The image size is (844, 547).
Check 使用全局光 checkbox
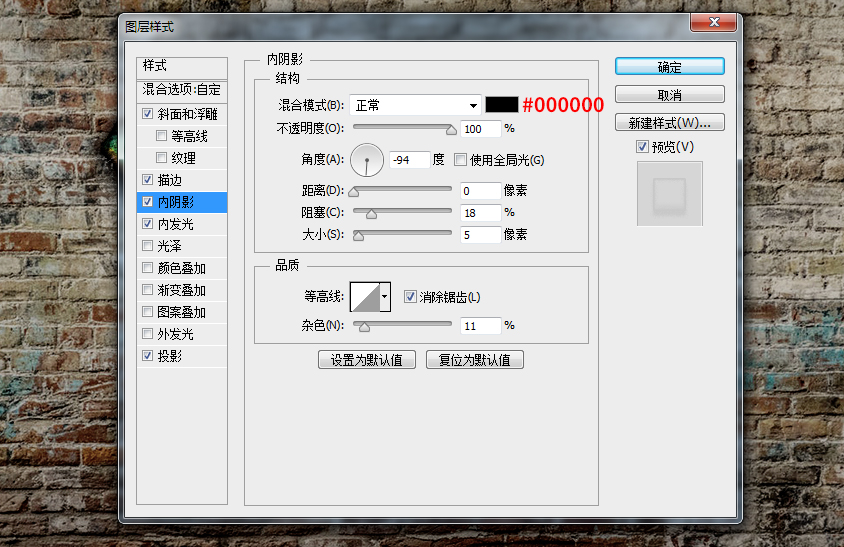click(460, 159)
